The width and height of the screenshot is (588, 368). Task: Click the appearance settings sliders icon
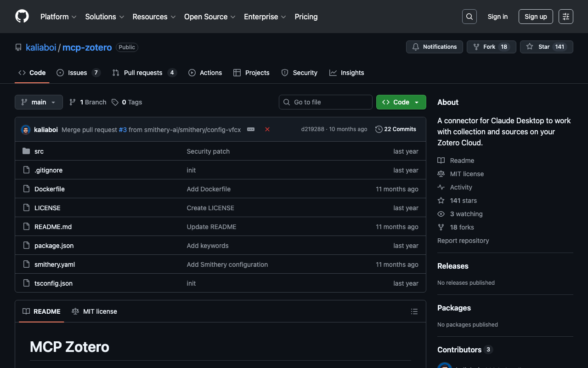pos(565,17)
